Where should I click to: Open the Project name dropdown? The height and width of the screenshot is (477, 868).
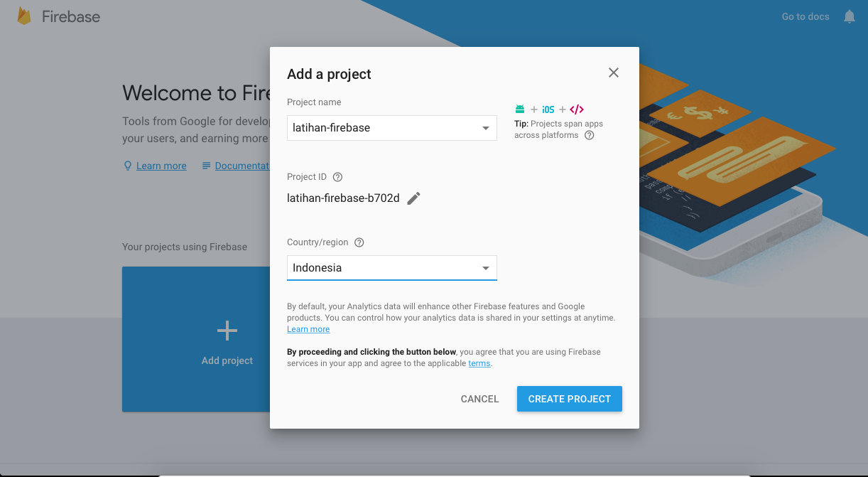486,127
